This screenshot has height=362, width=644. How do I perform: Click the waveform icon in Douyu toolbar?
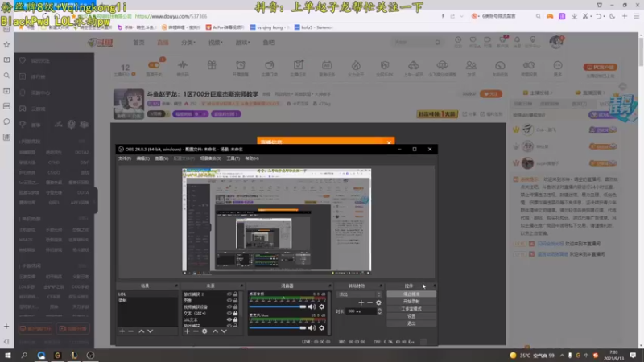tap(183, 65)
